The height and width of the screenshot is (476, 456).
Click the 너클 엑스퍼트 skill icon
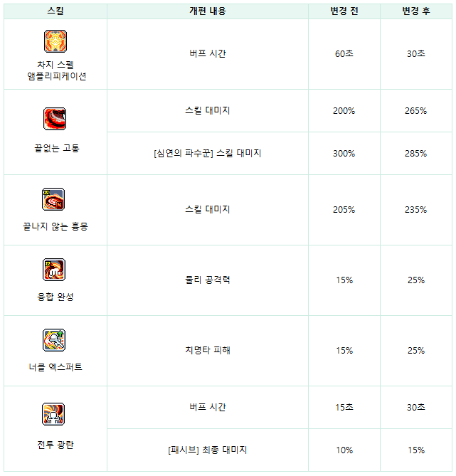pyautogui.click(x=54, y=340)
